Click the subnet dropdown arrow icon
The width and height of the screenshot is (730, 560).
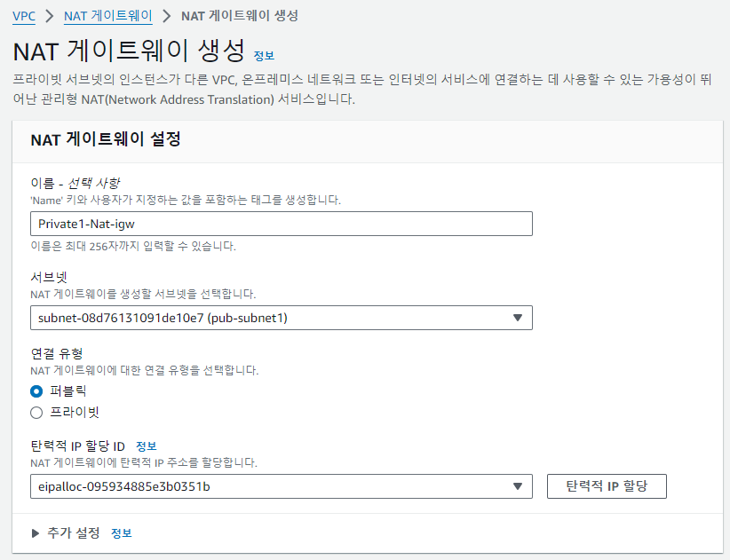517,318
